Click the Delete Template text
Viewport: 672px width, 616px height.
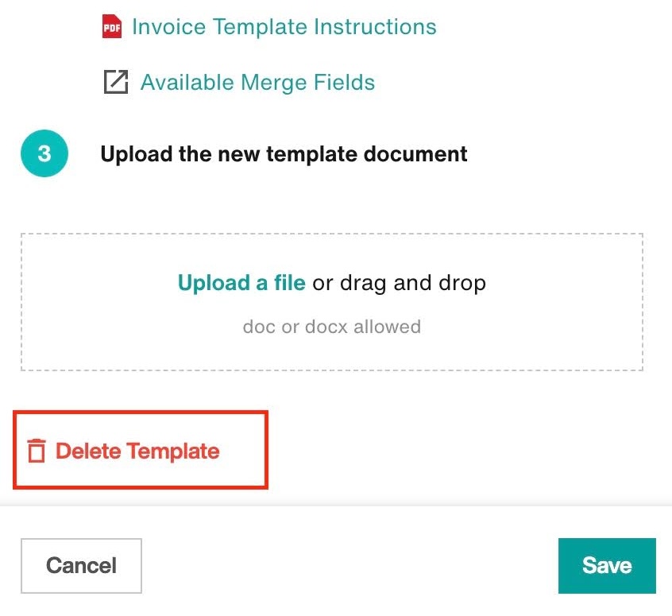coord(137,451)
